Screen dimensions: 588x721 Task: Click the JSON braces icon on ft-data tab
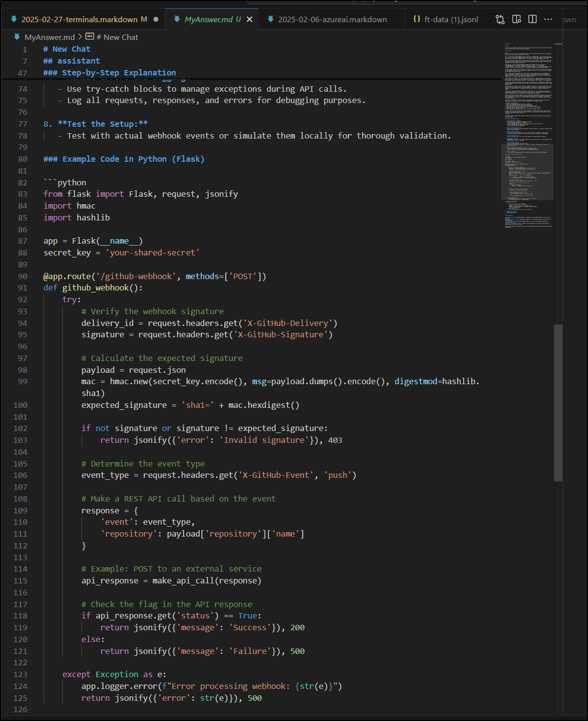[x=417, y=19]
